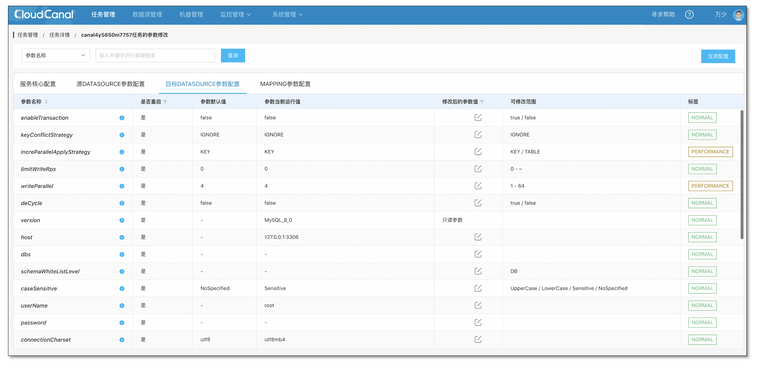Click info icon next to password

tap(122, 323)
